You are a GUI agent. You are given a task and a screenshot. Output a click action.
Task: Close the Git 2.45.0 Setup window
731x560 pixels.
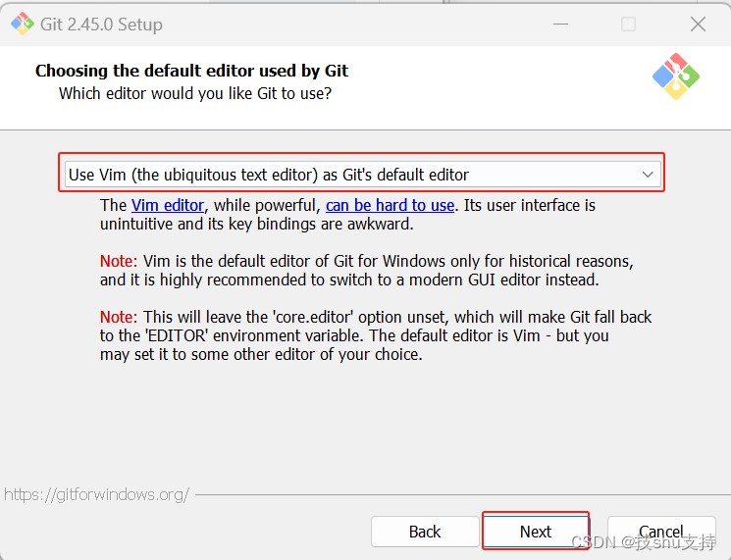[698, 24]
